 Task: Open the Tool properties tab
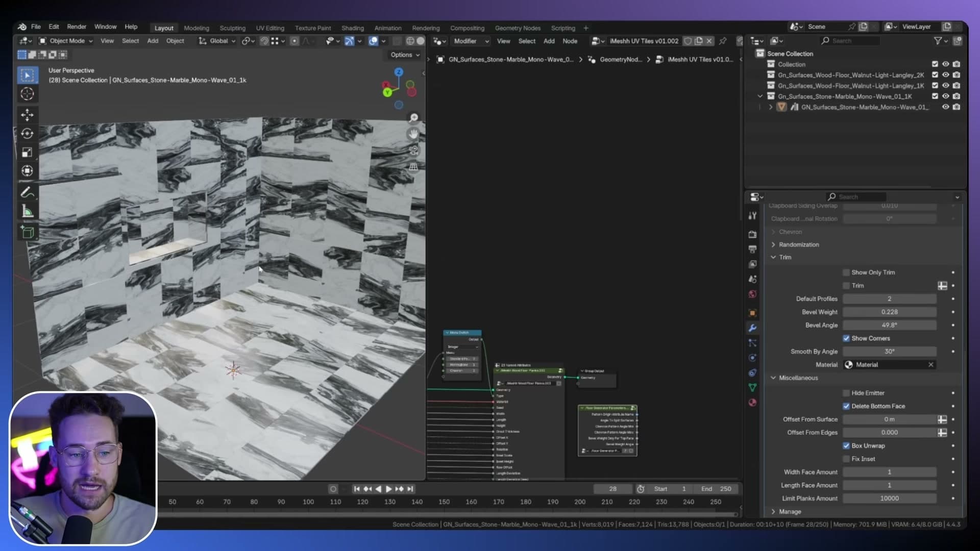752,216
